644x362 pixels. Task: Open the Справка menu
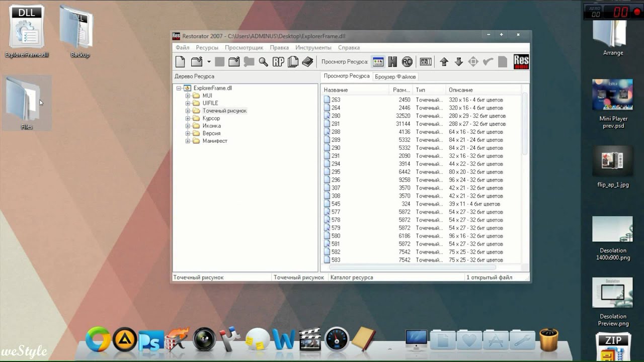[349, 47]
